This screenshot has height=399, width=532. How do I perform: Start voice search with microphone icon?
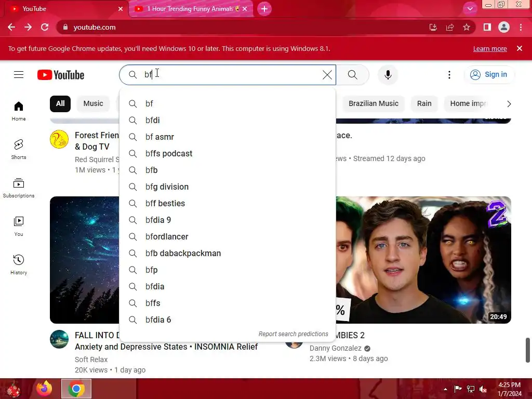pyautogui.click(x=388, y=75)
